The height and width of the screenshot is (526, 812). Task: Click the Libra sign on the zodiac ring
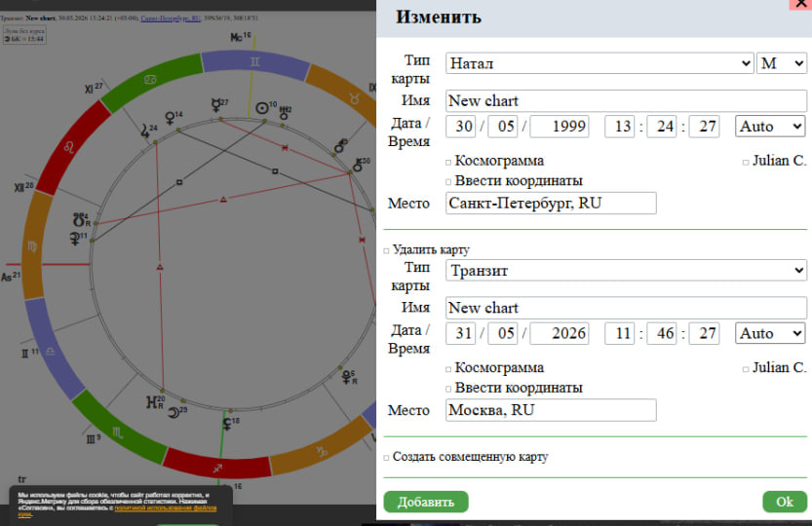coord(51,351)
